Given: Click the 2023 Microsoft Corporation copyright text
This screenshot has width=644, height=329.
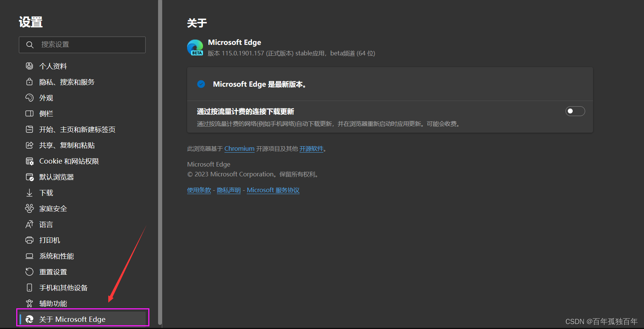Looking at the screenshot, I should click(254, 174).
